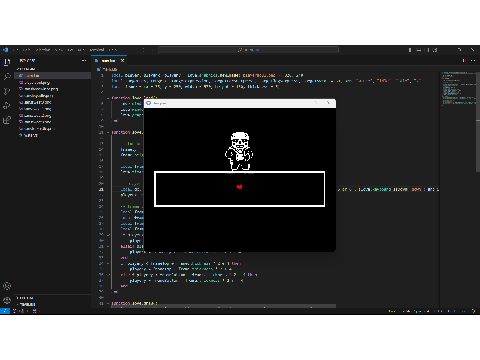The width and height of the screenshot is (480, 360).
Task: Click the VS Code logo icon
Action: pos(5,50)
